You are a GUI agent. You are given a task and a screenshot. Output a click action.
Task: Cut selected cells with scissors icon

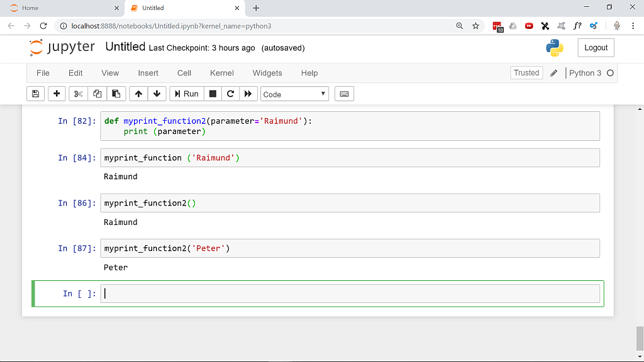coord(78,94)
